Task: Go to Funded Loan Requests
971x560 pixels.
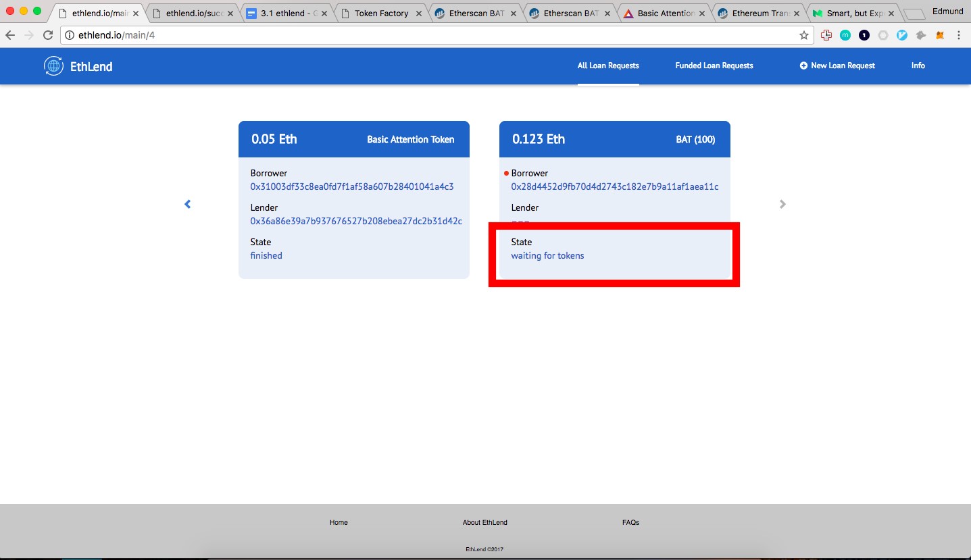Action: [714, 66]
